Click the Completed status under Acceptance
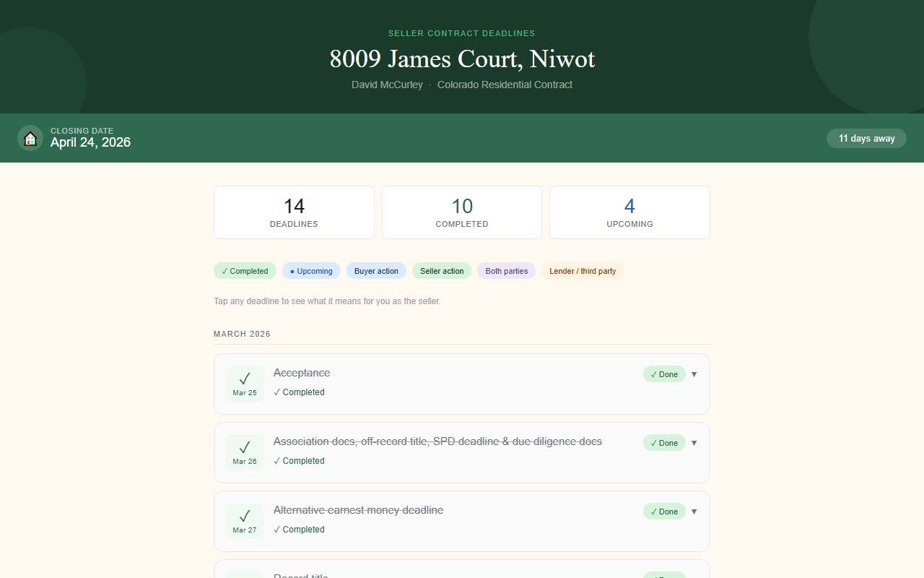 (299, 392)
